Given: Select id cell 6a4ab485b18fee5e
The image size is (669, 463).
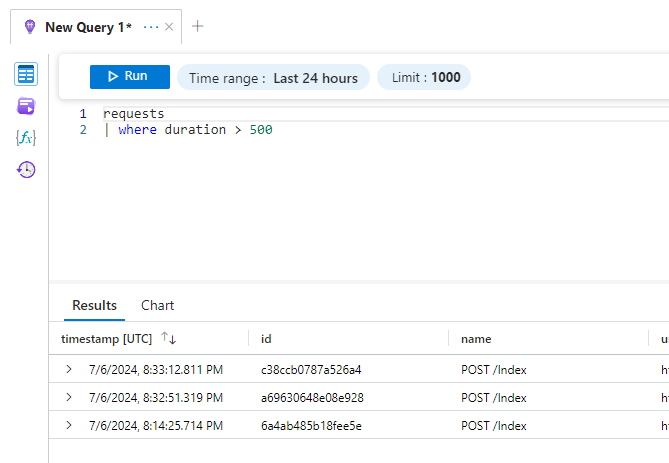Looking at the screenshot, I should pyautogui.click(x=311, y=425).
